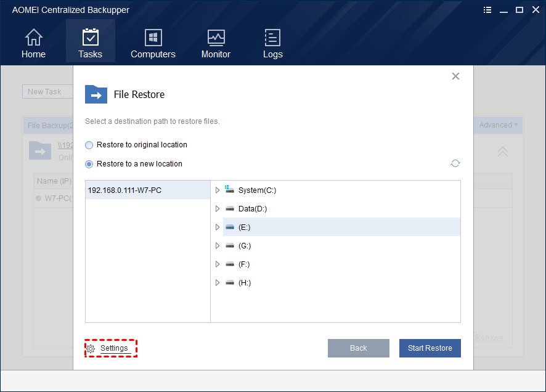The height and width of the screenshot is (392, 546).
Task: Click the Name (IP) column header
Action: click(54, 181)
